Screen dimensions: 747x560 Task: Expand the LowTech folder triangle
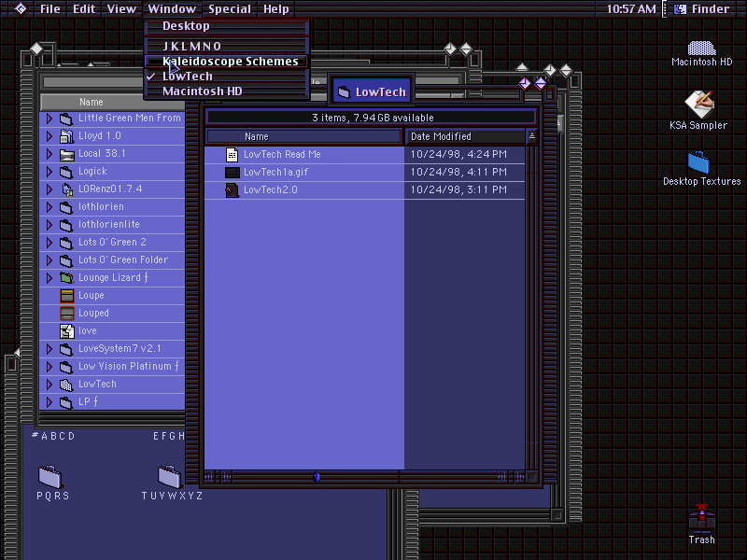coord(49,385)
